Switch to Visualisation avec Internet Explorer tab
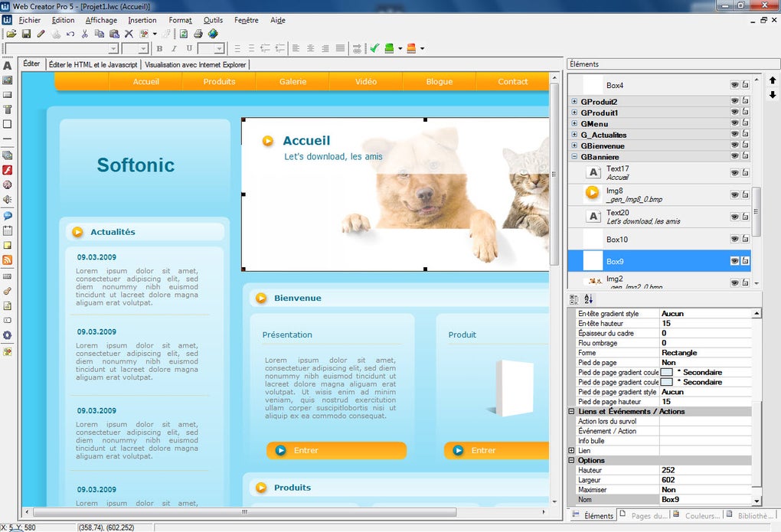 tap(195, 65)
